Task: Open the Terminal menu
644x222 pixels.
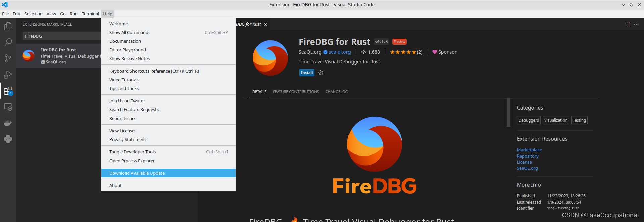Action: pyautogui.click(x=90, y=14)
